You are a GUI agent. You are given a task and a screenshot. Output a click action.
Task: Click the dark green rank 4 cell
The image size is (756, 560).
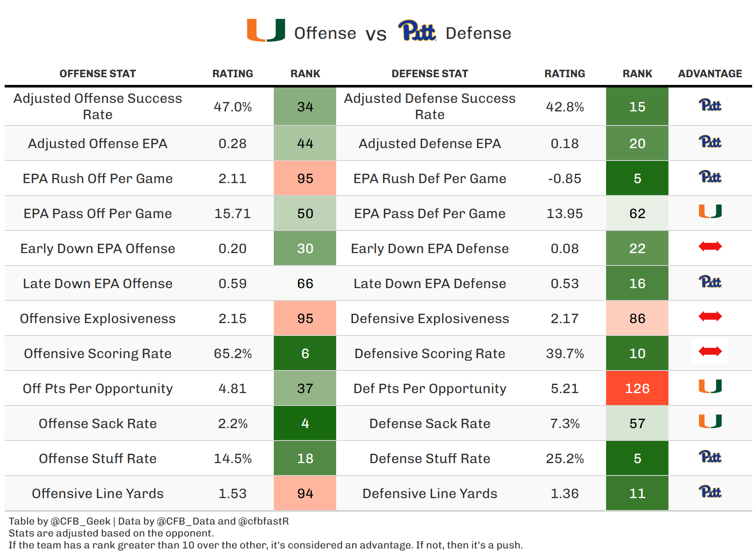[305, 423]
